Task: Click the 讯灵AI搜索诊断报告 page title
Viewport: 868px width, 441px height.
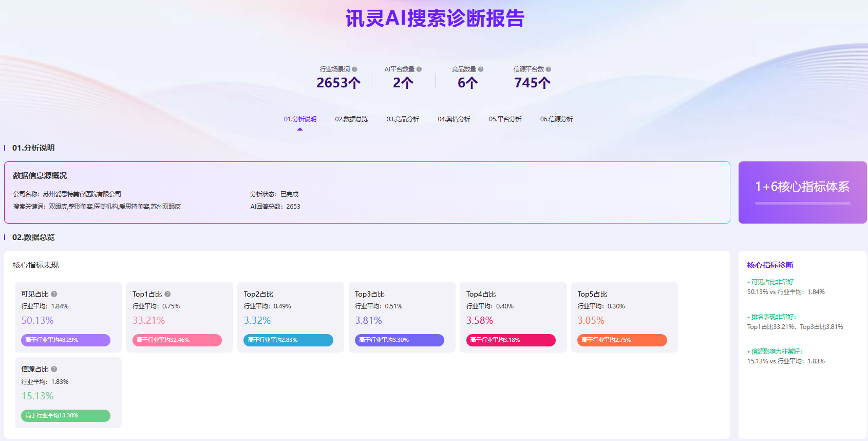Action: point(435,19)
